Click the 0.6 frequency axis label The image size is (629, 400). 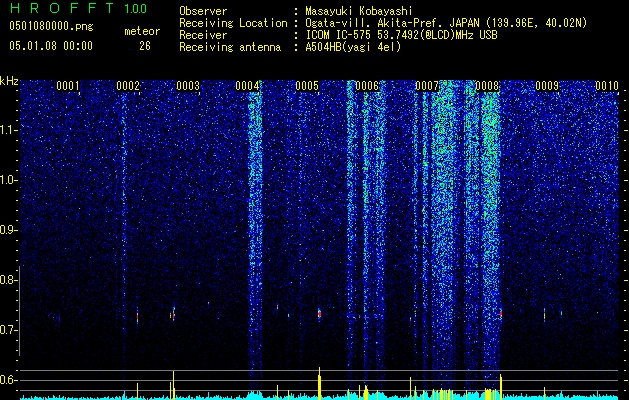(x=7, y=380)
